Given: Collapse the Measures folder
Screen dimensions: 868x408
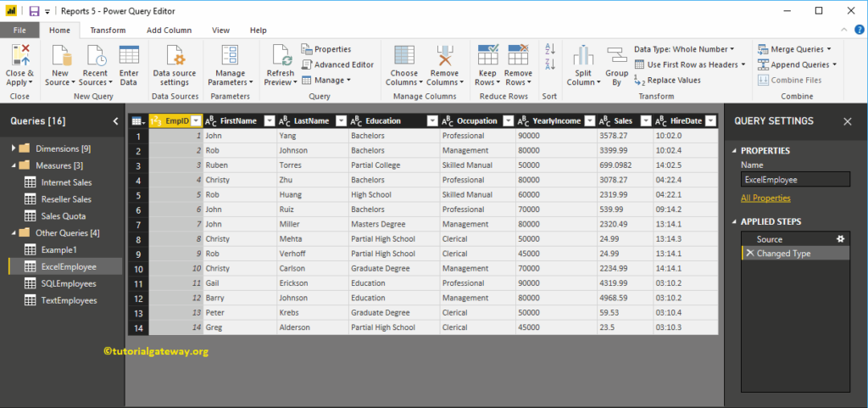Looking at the screenshot, I should tap(14, 165).
